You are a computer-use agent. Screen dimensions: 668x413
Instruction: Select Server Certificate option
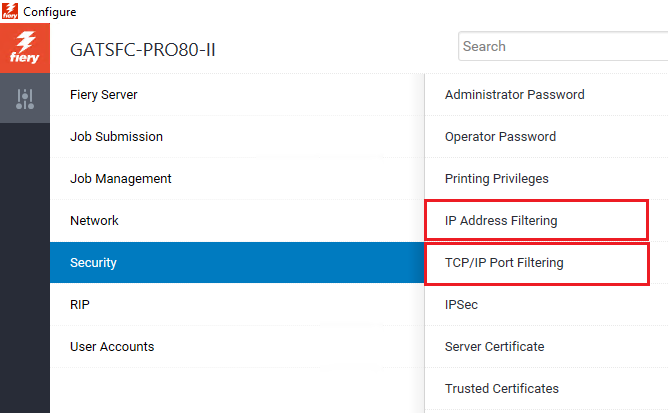(x=494, y=347)
